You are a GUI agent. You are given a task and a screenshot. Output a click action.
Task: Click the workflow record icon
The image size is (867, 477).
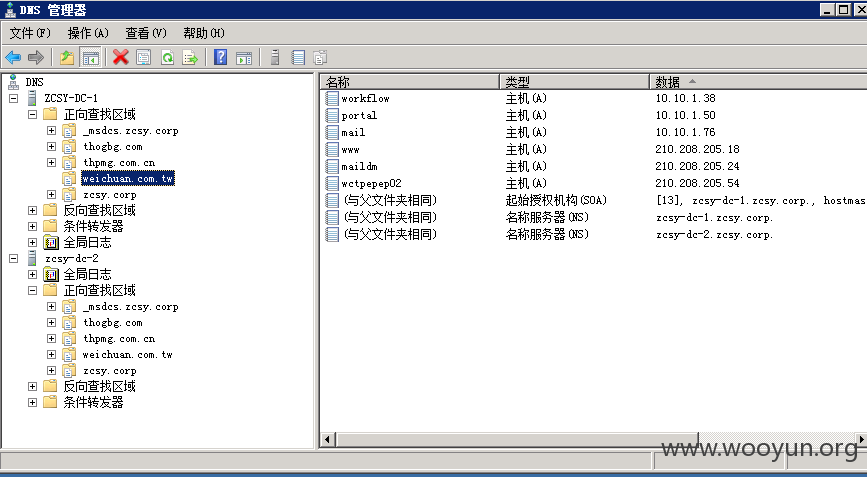[332, 98]
